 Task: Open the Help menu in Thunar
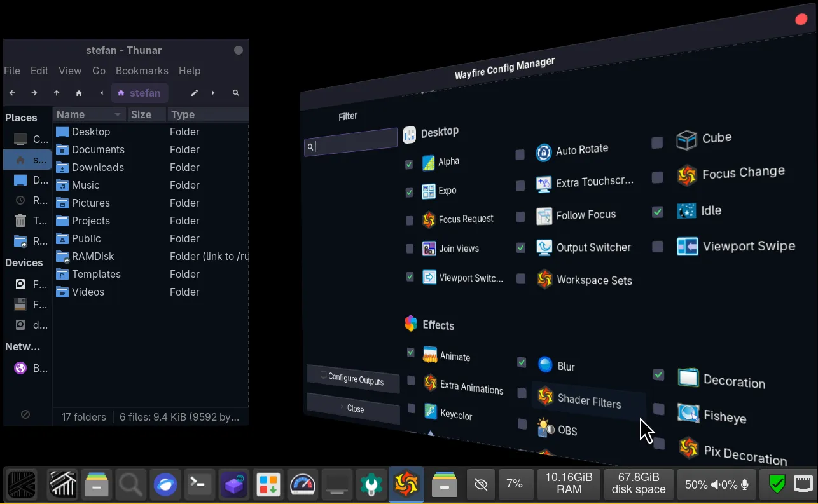[x=190, y=71]
